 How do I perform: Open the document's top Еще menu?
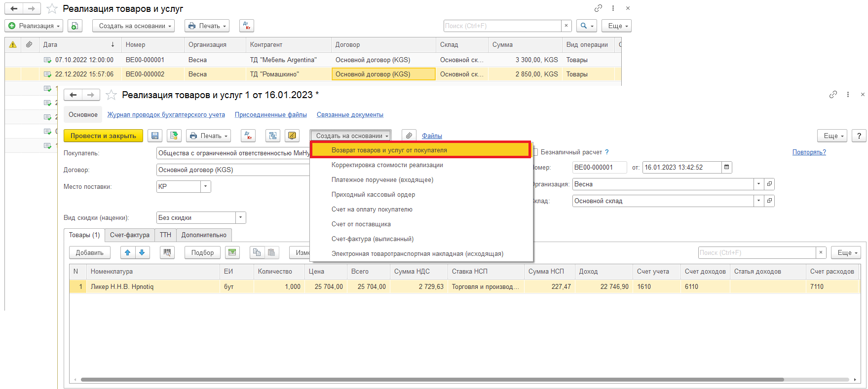click(x=833, y=136)
